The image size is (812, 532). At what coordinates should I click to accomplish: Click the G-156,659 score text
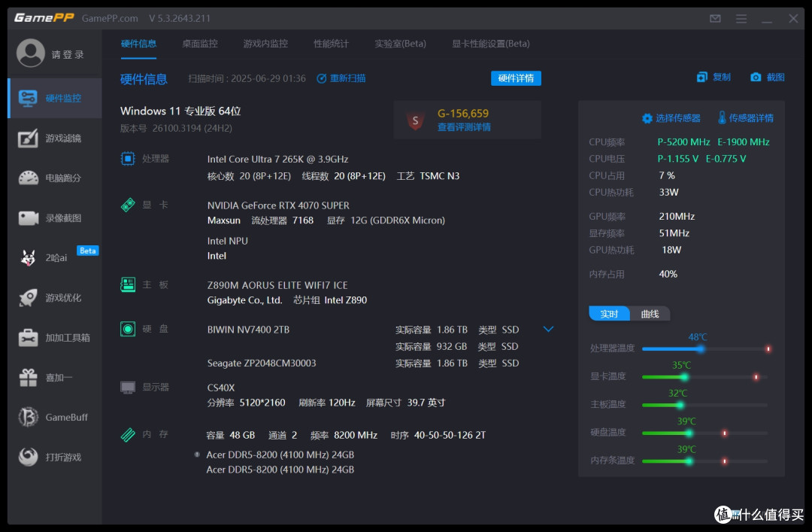[463, 114]
